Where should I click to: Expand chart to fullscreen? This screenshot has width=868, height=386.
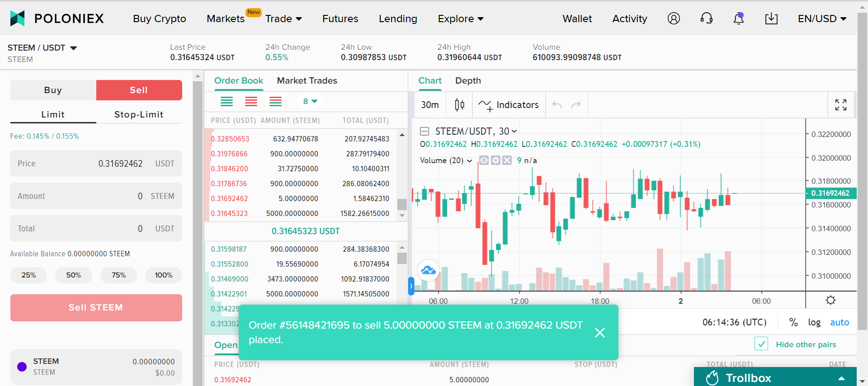click(x=841, y=105)
